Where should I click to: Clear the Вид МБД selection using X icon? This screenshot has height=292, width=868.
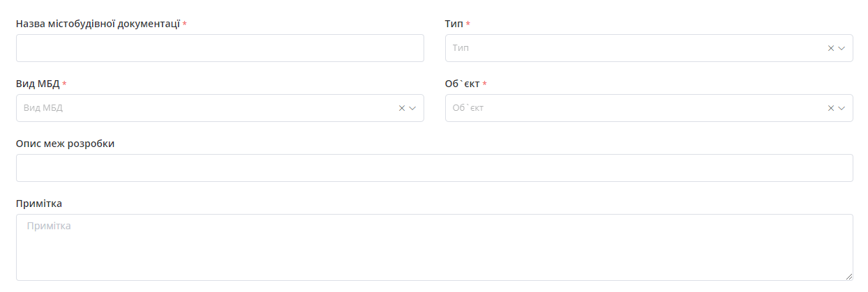point(401,108)
